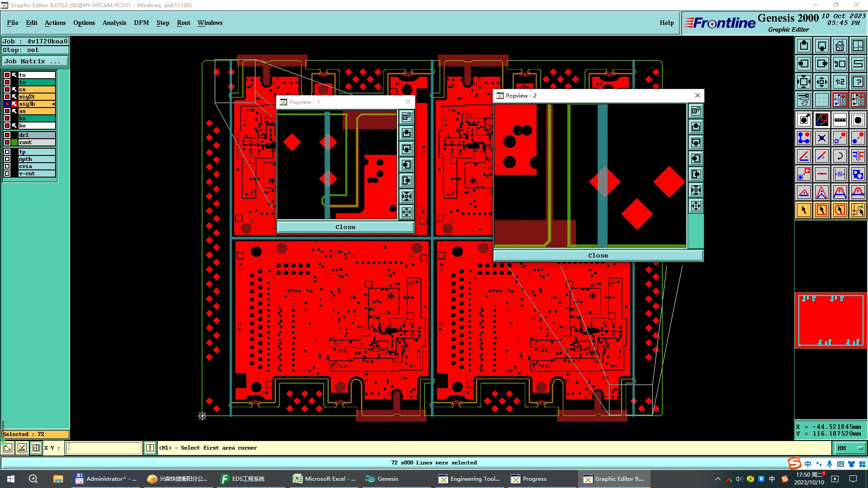The width and height of the screenshot is (868, 488).
Task: Click the pan up icon
Action: 804,46
